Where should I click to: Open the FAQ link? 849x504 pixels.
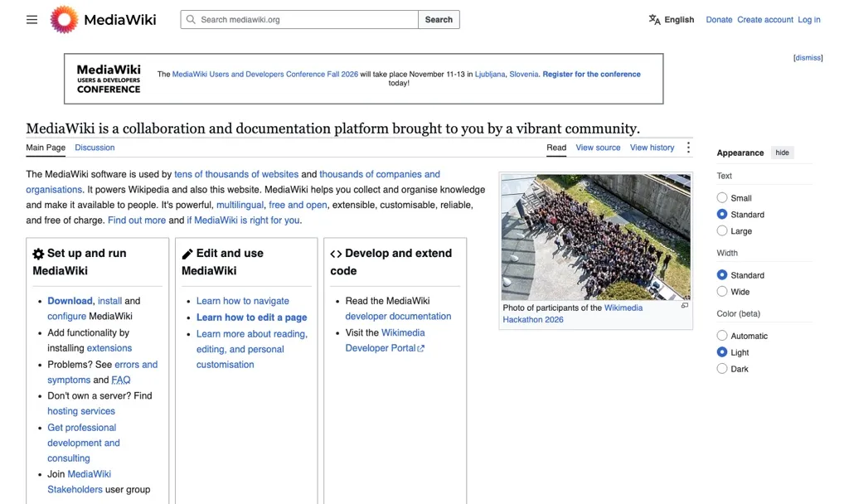[x=121, y=380]
